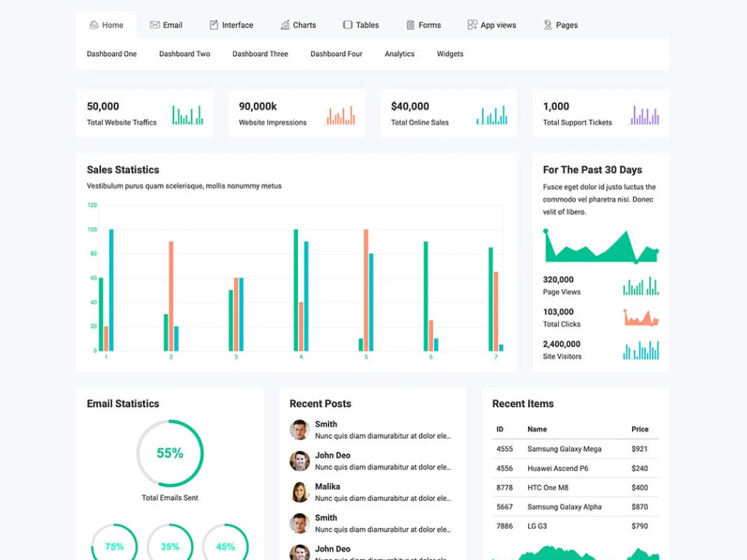Viewport: 747px width, 560px height.
Task: Click the 75% circular progress gauge
Action: pyautogui.click(x=114, y=543)
